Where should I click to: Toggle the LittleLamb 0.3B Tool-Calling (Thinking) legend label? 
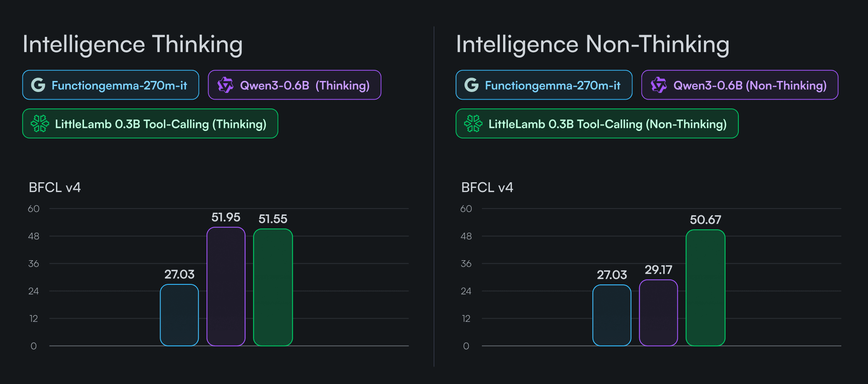click(161, 124)
